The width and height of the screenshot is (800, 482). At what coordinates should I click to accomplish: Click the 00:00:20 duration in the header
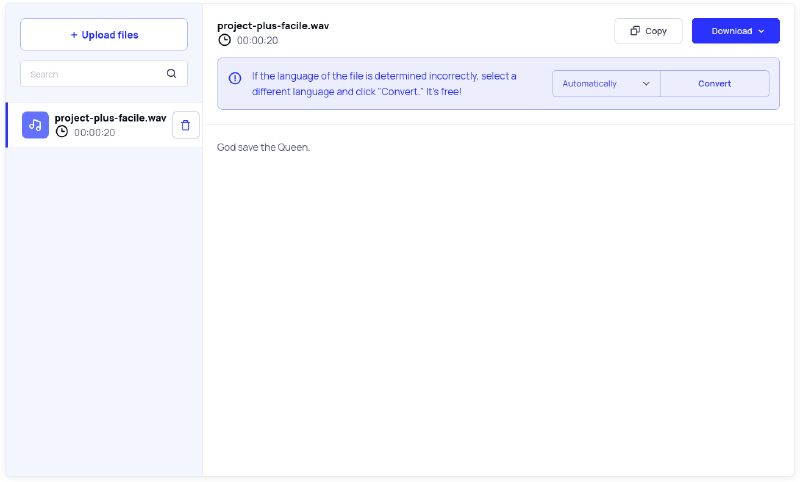(x=257, y=41)
